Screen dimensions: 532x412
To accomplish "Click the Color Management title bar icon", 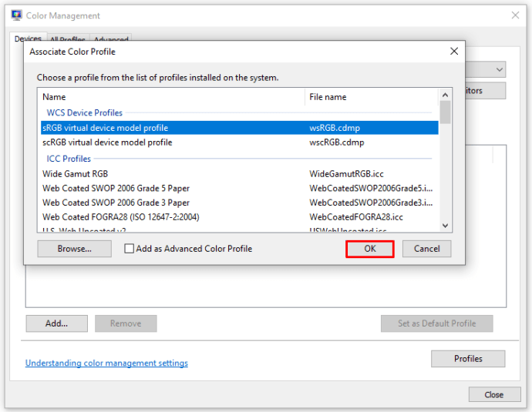I will [16, 15].
